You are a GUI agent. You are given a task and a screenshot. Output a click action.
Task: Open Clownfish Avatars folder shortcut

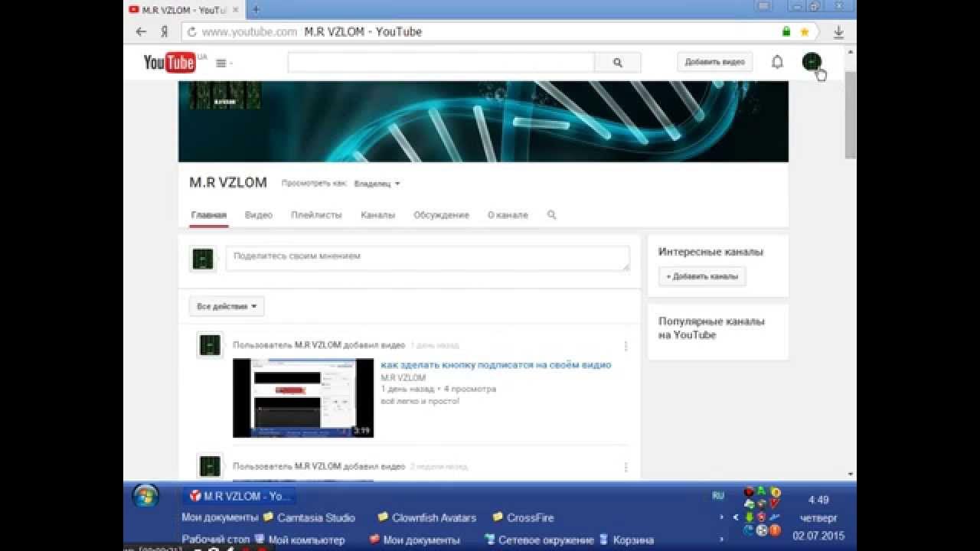(x=427, y=517)
